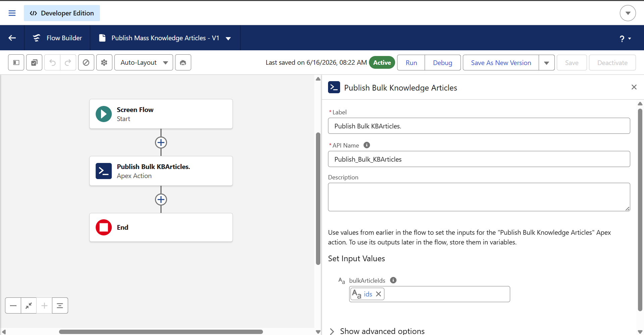The height and width of the screenshot is (335, 644).
Task: Open the Auto-Layout dropdown
Action: (x=144, y=62)
